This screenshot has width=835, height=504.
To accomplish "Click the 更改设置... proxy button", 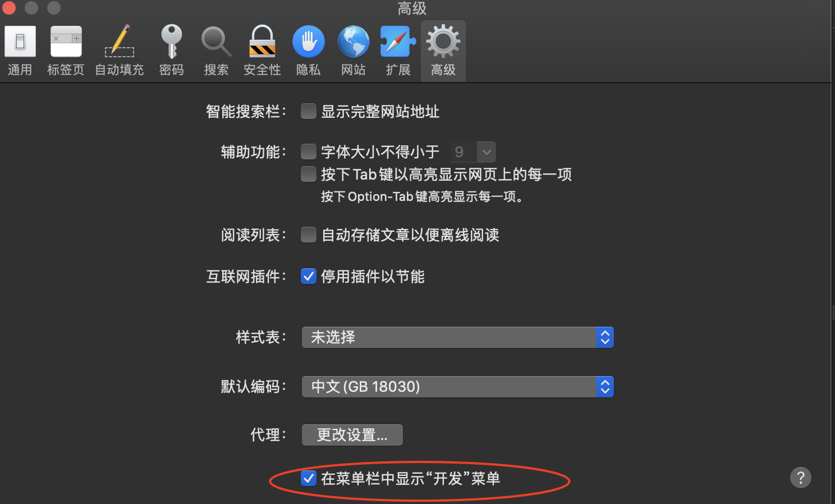I will (x=352, y=435).
